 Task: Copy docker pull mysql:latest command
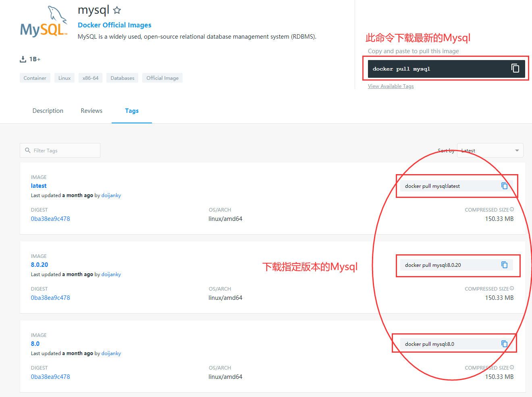[504, 186]
